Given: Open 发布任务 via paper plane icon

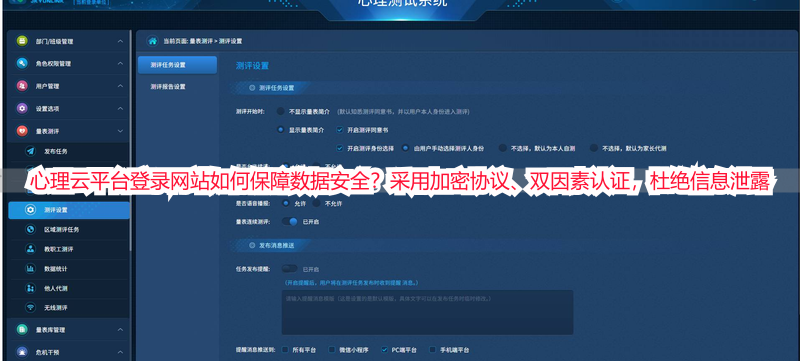Looking at the screenshot, I should point(31,151).
